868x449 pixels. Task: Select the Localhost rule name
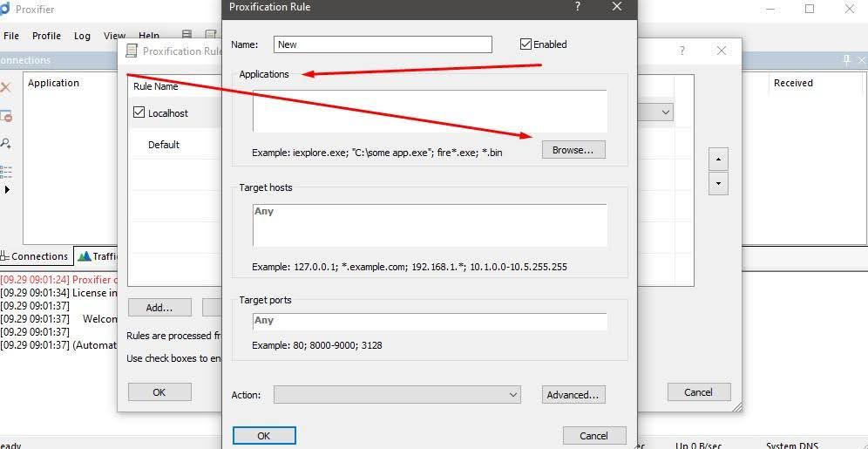click(168, 113)
